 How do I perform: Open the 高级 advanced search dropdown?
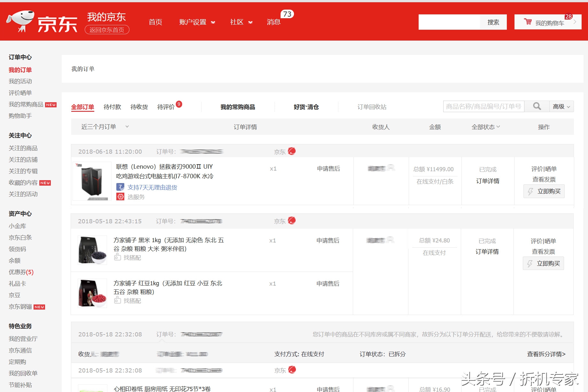point(561,106)
